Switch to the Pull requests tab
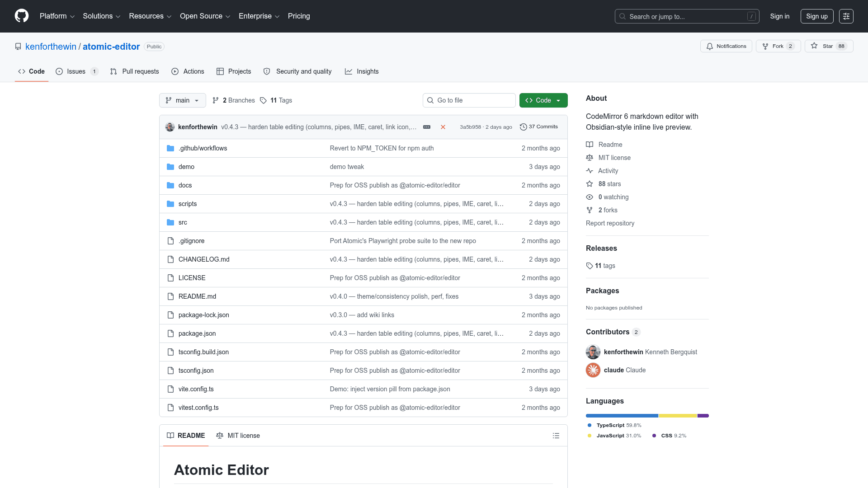The height and width of the screenshot is (488, 868). point(135,71)
